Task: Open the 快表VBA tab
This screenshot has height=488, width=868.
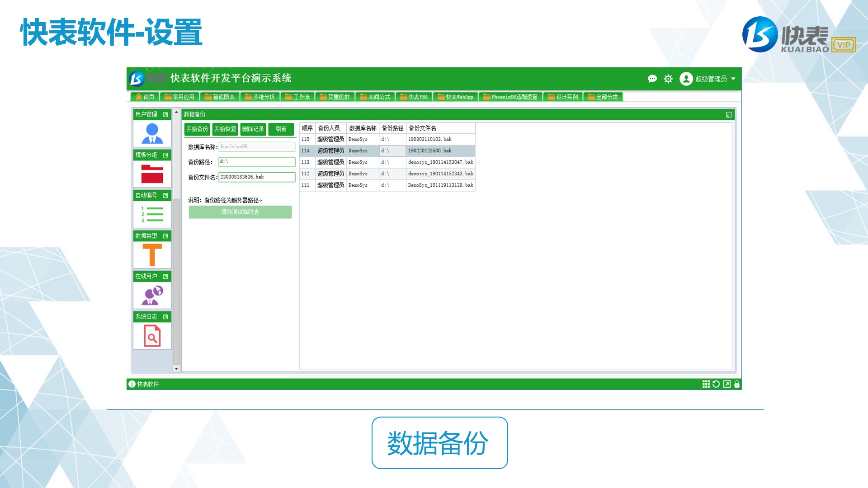Action: (x=414, y=97)
